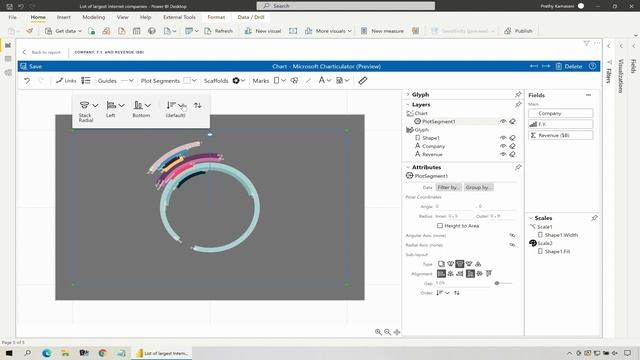Viewport: 640px width, 360px height.
Task: Click the Delete button in Charticulator header
Action: pyautogui.click(x=569, y=66)
